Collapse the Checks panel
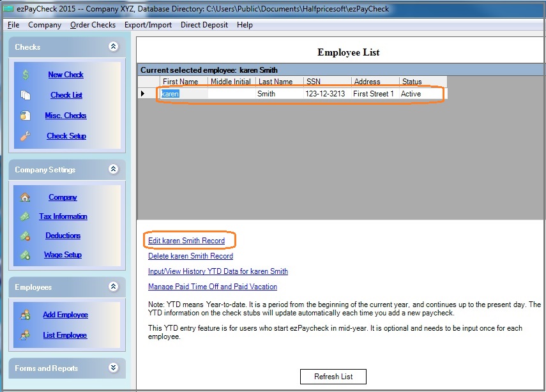Viewport: 546px width, 392px height. [113, 46]
